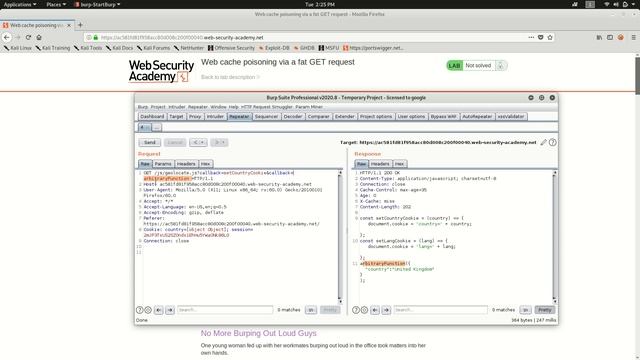
Task: Open help icon under the Response pane
Action: pyautogui.click(x=356, y=310)
